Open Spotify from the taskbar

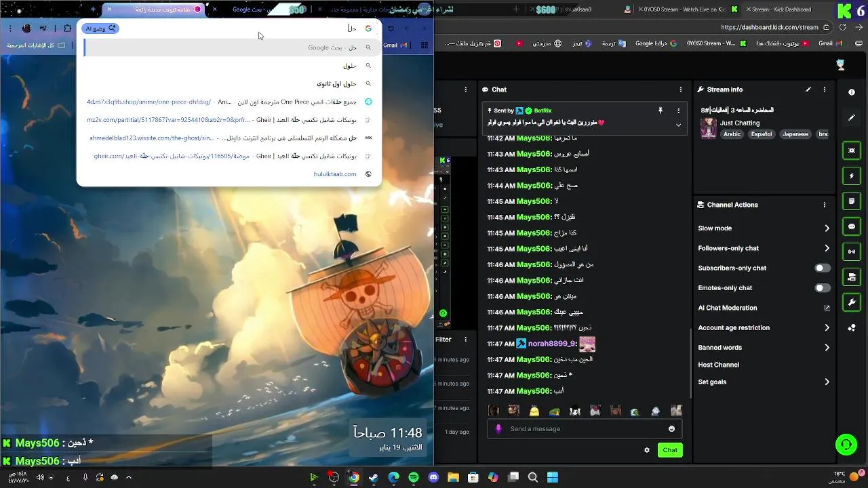414,478
